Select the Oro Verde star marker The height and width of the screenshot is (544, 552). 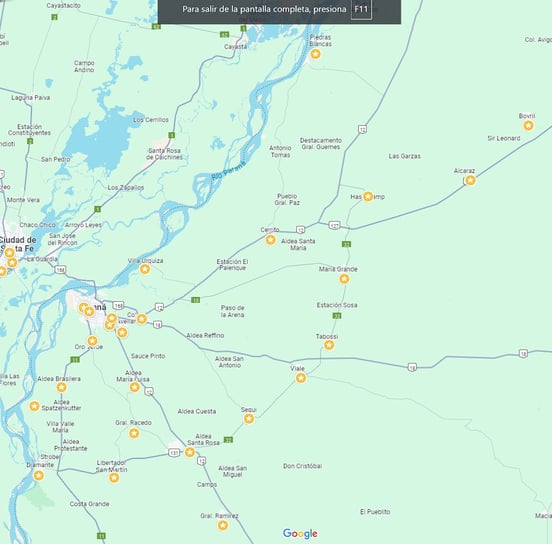[x=92, y=341]
